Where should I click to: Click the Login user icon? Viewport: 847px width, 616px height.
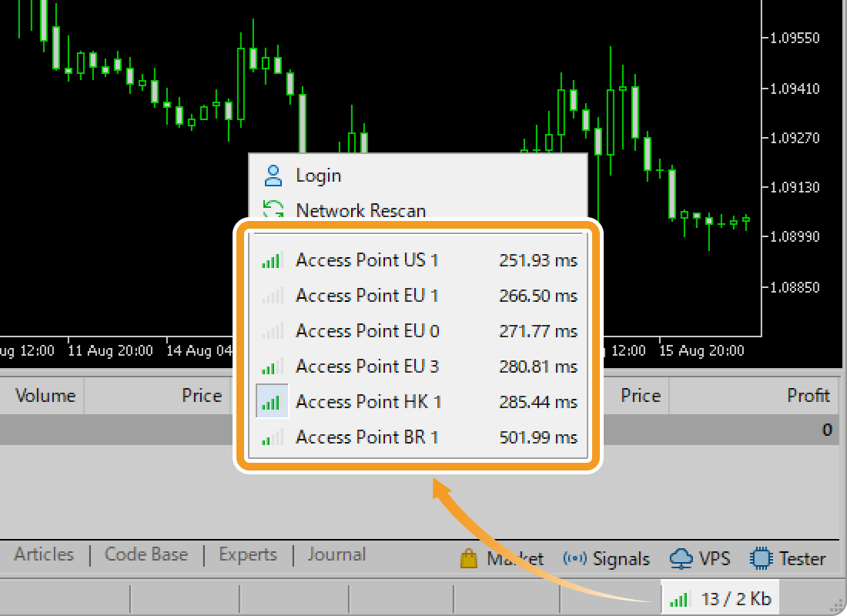tap(273, 176)
